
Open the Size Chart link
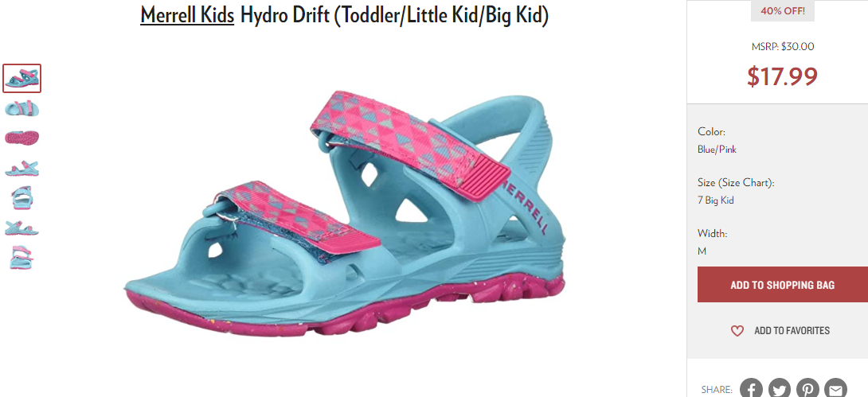tap(744, 182)
